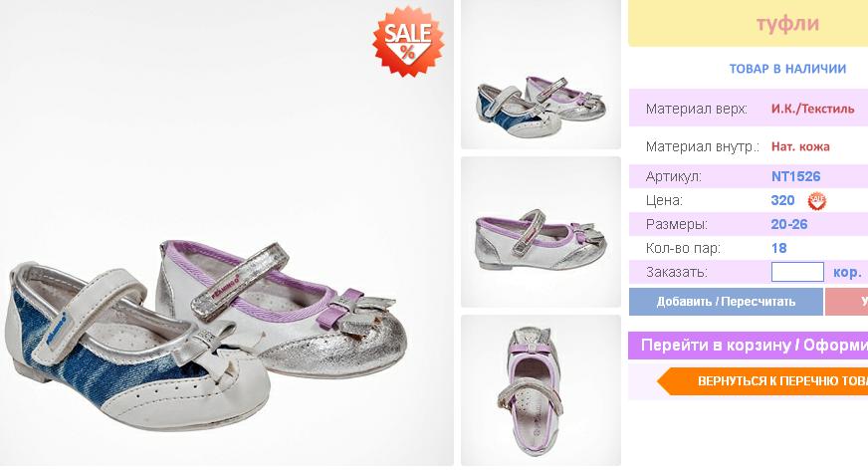This screenshot has width=868, height=472.
Task: Click the red SALE % badge
Action: (x=408, y=42)
